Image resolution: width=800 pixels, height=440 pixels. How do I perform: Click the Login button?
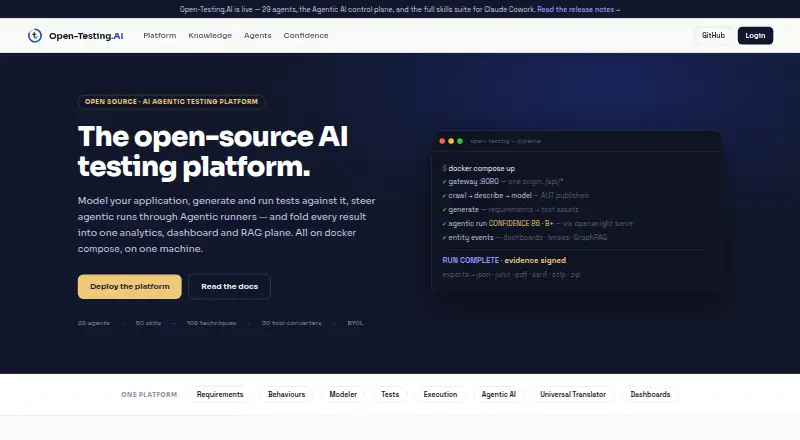click(x=755, y=35)
